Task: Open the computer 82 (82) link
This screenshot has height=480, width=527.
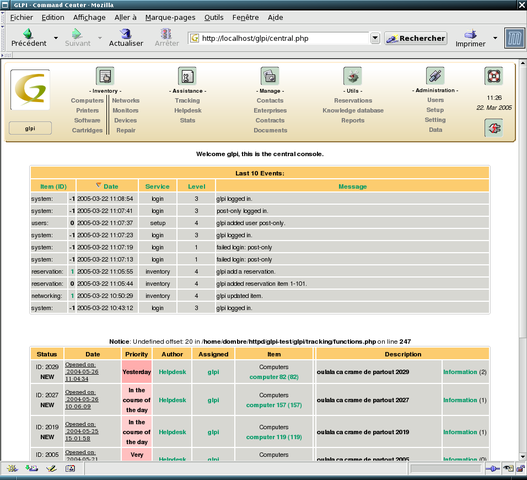Action: pyautogui.click(x=274, y=377)
